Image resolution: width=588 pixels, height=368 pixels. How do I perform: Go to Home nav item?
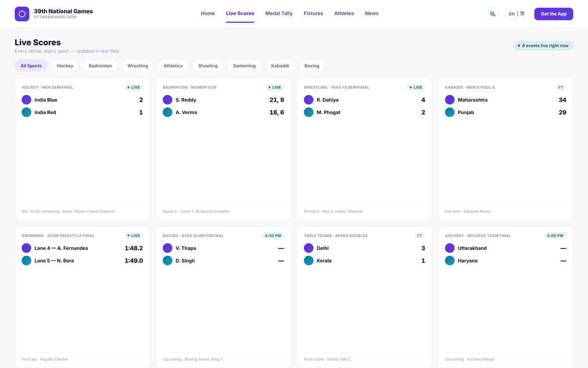[208, 14]
